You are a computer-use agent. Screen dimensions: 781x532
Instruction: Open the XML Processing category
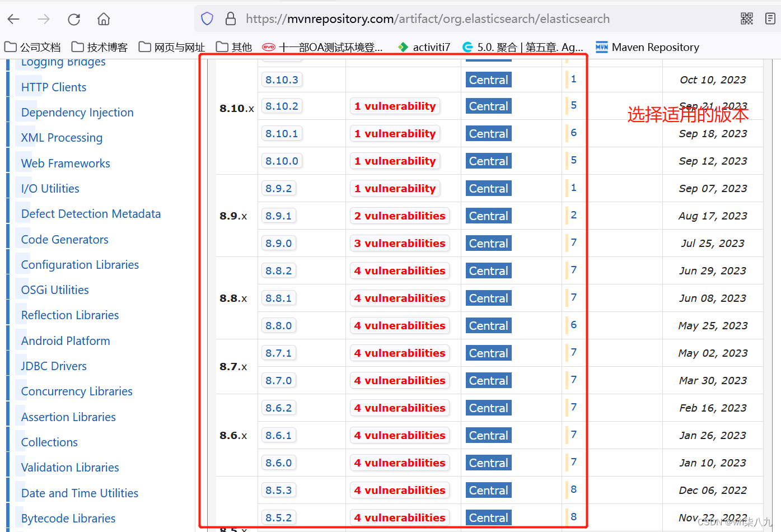tap(62, 138)
